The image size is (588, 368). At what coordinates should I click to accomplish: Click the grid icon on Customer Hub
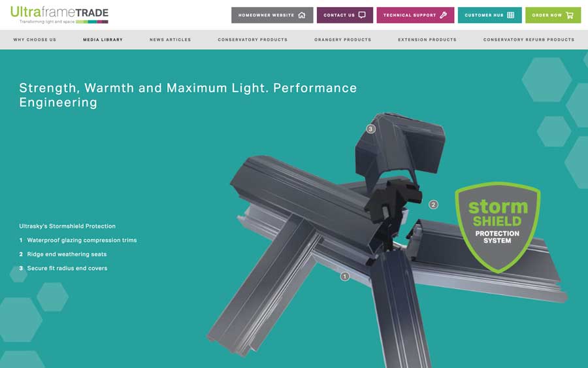click(x=510, y=15)
